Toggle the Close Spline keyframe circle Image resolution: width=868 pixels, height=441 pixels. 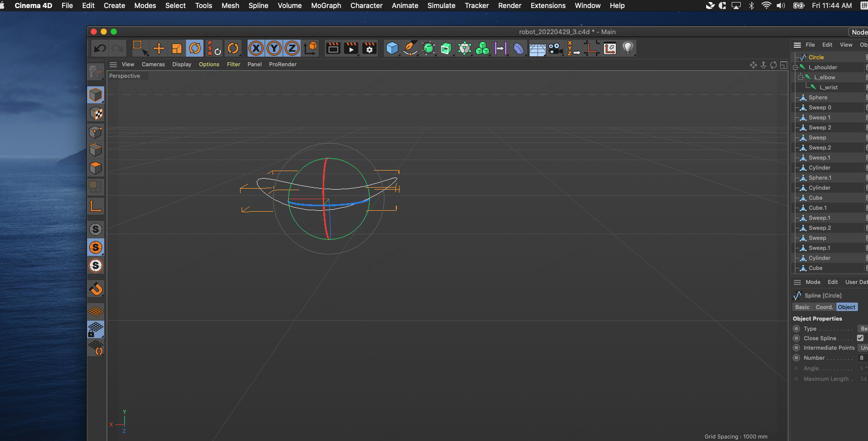pyautogui.click(x=796, y=338)
